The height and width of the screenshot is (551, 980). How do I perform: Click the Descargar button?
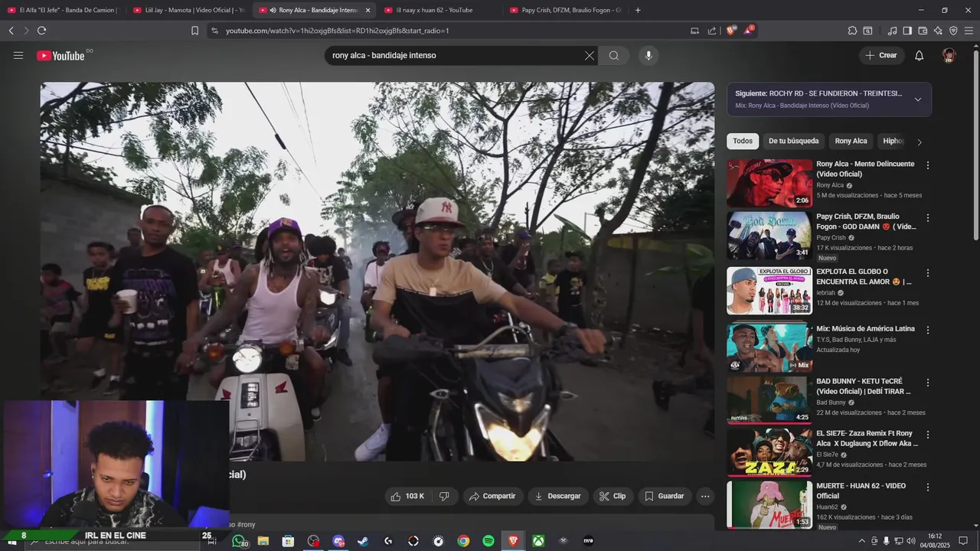pyautogui.click(x=557, y=496)
